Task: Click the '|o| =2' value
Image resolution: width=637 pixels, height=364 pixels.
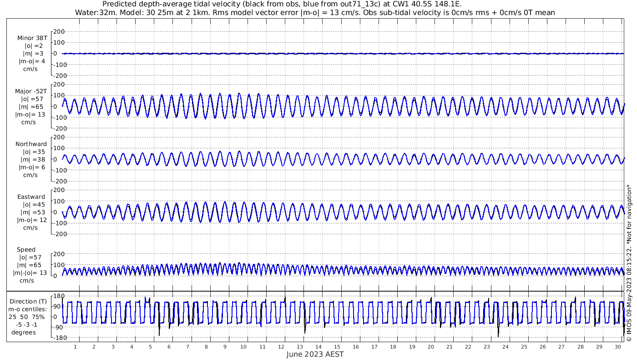Action: click(34, 46)
